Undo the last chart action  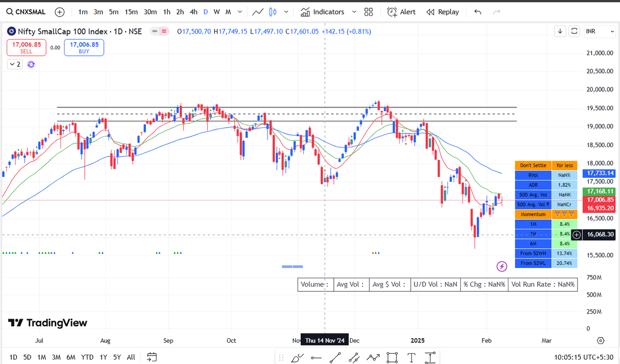click(x=477, y=11)
